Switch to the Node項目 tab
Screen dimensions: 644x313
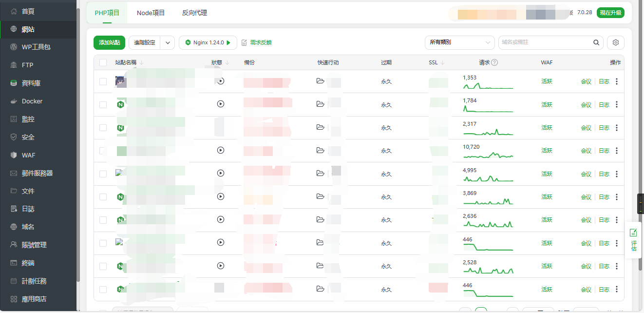(x=151, y=13)
